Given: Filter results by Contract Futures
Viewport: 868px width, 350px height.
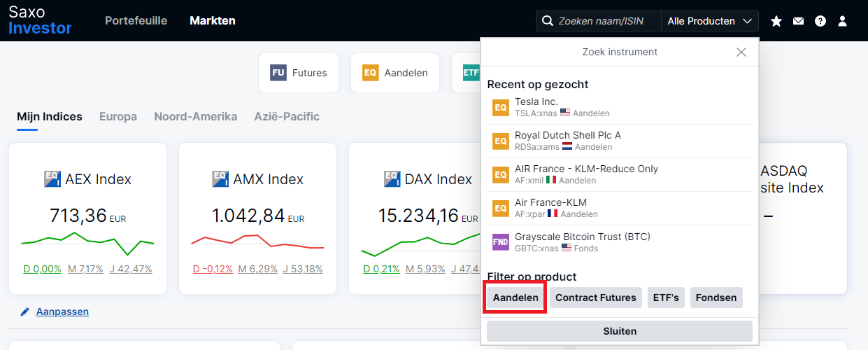Looking at the screenshot, I should pos(596,297).
